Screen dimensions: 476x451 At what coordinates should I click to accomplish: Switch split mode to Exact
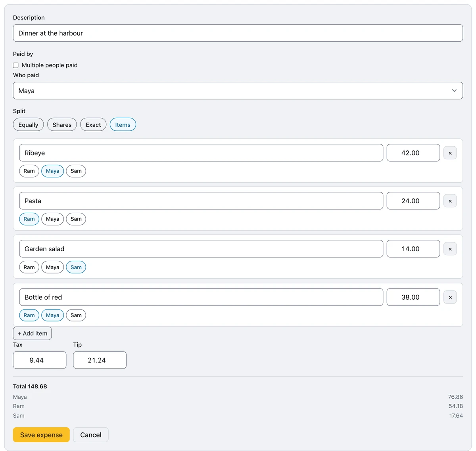tap(93, 125)
